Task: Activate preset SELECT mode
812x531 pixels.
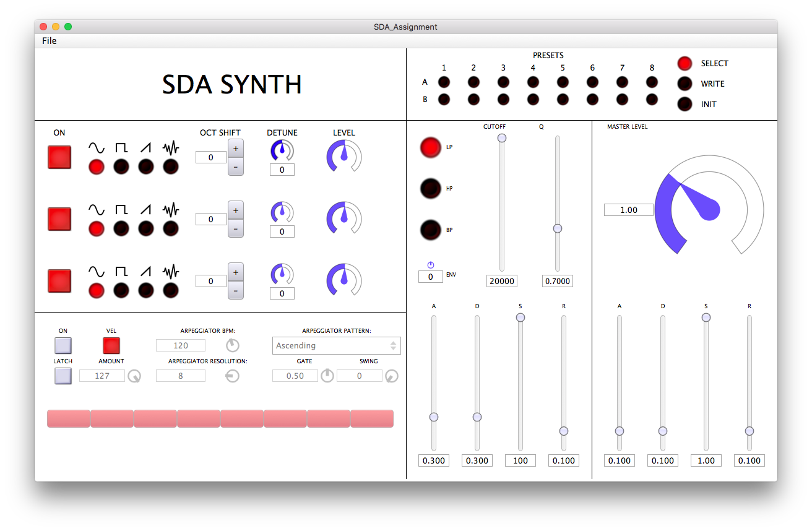Action: 685,63
